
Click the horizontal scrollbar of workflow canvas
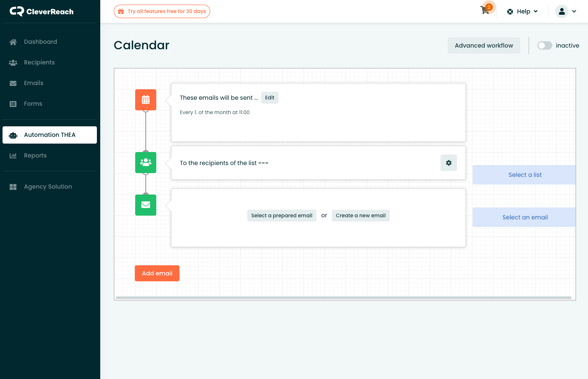(344, 298)
